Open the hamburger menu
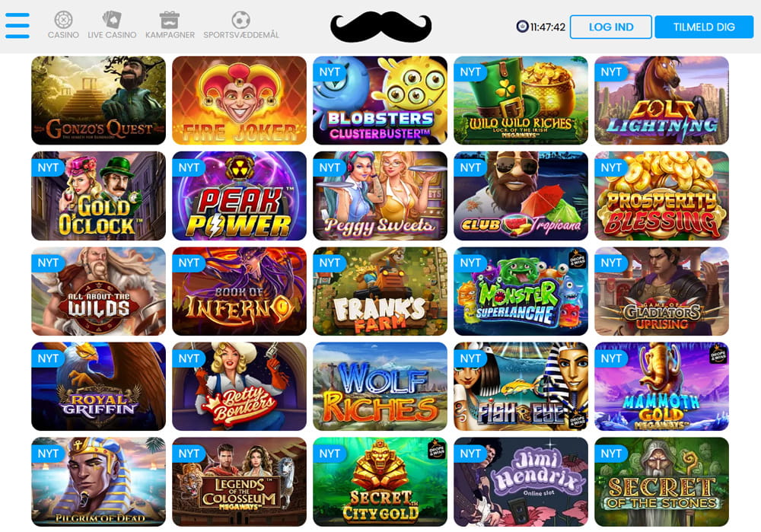 pos(17,25)
